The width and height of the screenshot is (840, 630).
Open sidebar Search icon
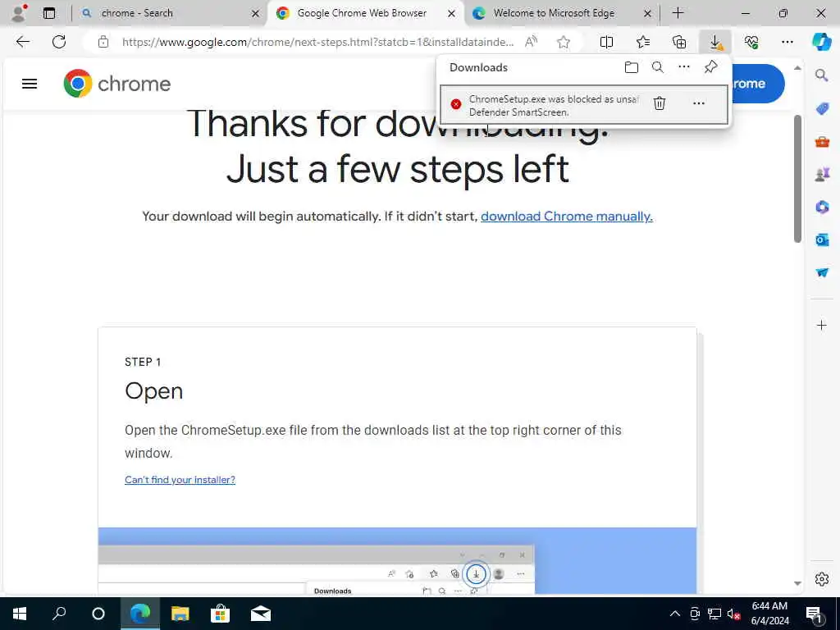point(821,75)
